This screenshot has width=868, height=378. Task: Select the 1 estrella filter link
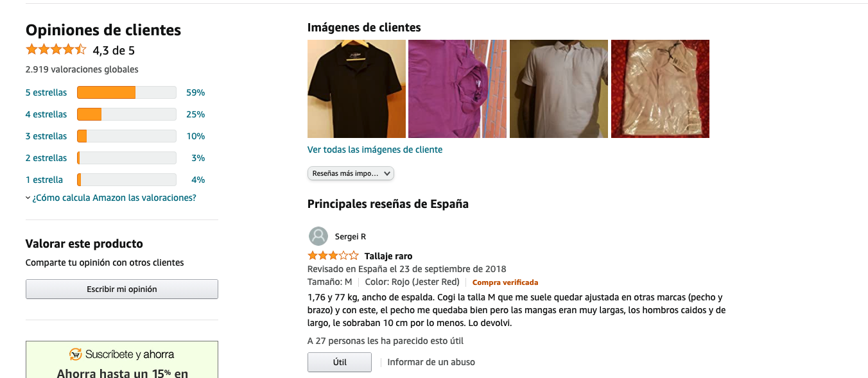(x=44, y=180)
